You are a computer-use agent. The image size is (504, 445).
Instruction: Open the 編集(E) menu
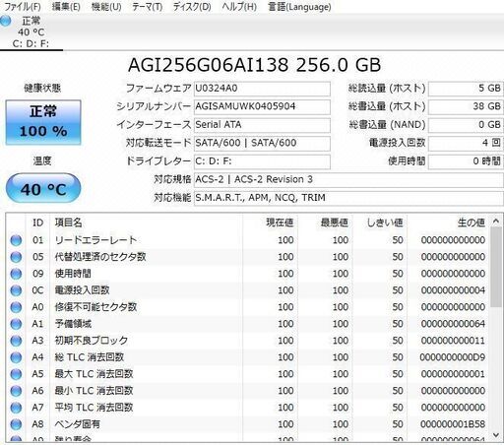coord(66,7)
